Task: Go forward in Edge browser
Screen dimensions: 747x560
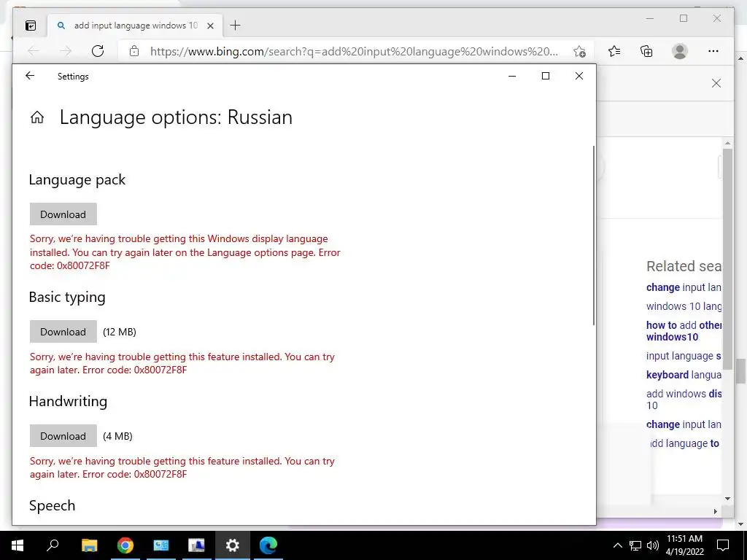Action: 66,51
